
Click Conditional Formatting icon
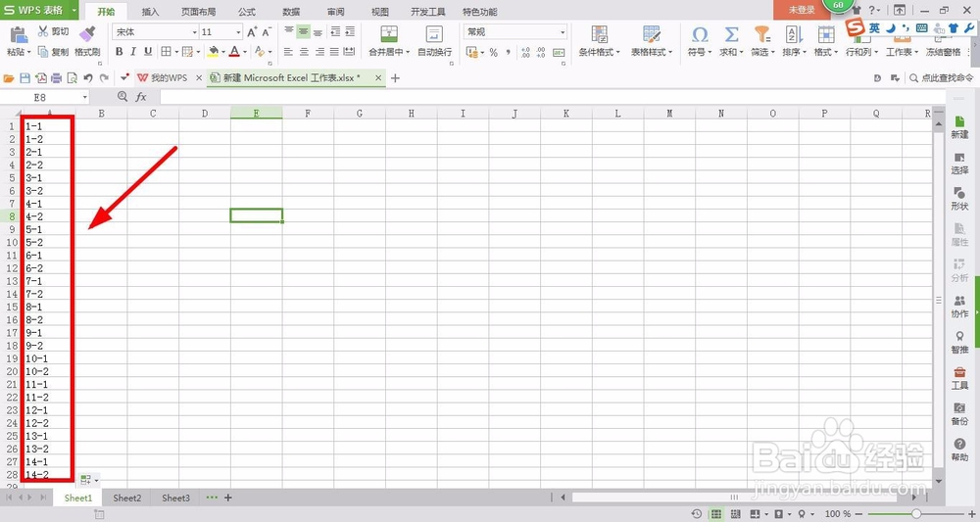[x=600, y=34]
